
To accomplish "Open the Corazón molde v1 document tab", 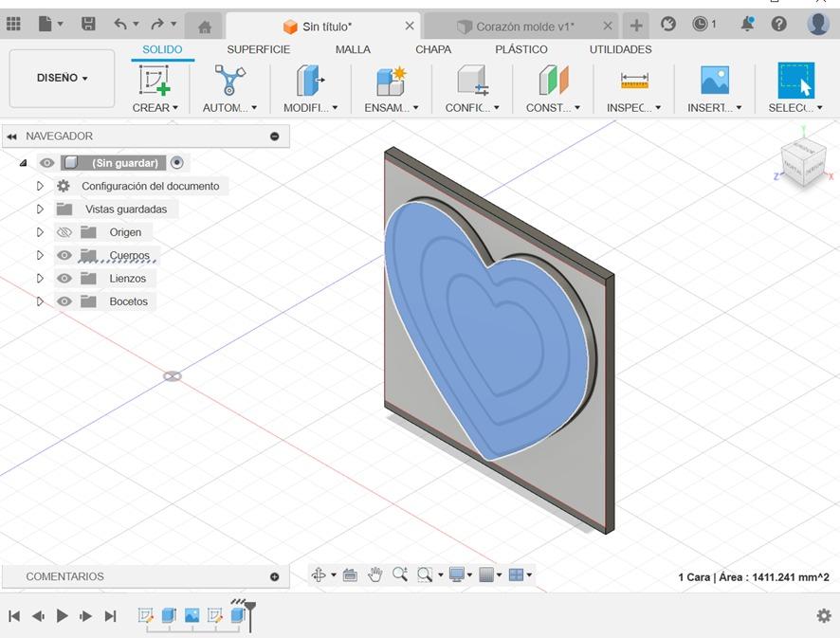I will (523, 27).
